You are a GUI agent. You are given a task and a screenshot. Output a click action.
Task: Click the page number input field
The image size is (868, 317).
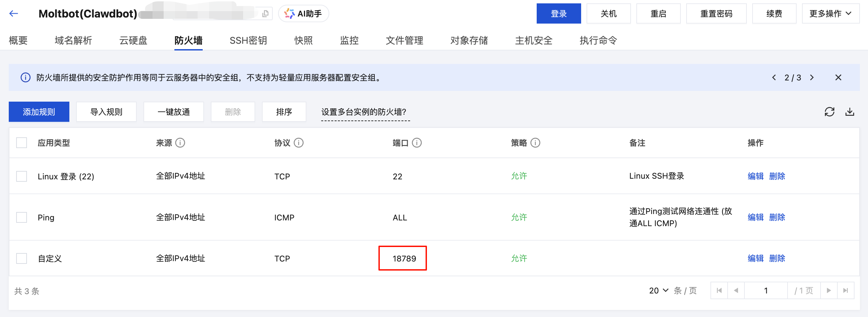766,290
